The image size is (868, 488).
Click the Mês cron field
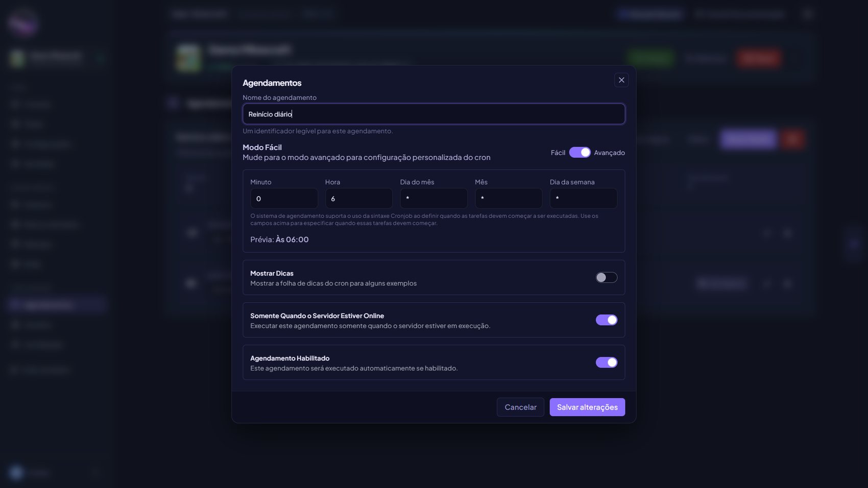(x=509, y=199)
